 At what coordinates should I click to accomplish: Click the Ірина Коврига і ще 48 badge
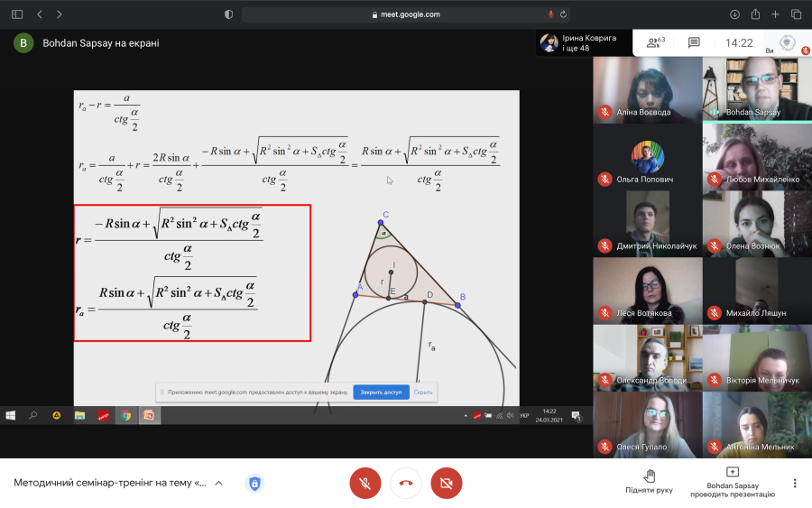tap(584, 42)
